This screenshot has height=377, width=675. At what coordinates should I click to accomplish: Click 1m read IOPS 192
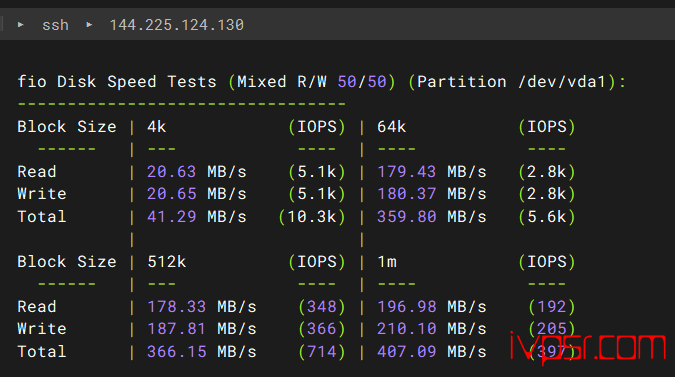(552, 307)
